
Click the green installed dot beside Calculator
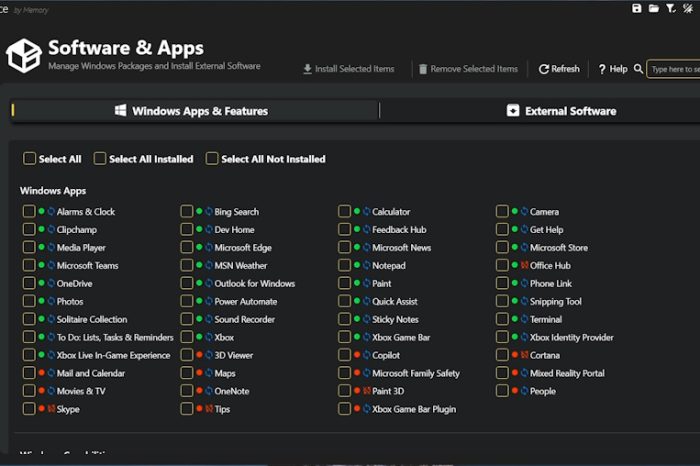point(356,212)
